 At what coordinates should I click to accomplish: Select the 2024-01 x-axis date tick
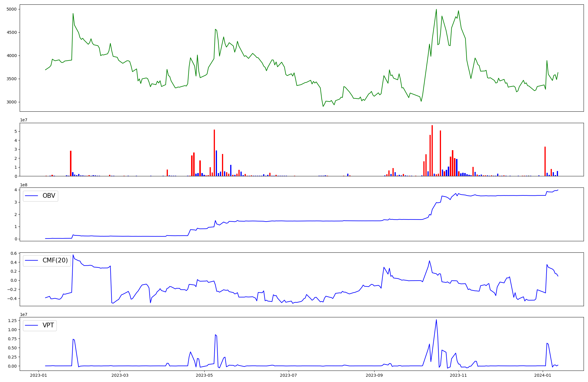point(543,375)
